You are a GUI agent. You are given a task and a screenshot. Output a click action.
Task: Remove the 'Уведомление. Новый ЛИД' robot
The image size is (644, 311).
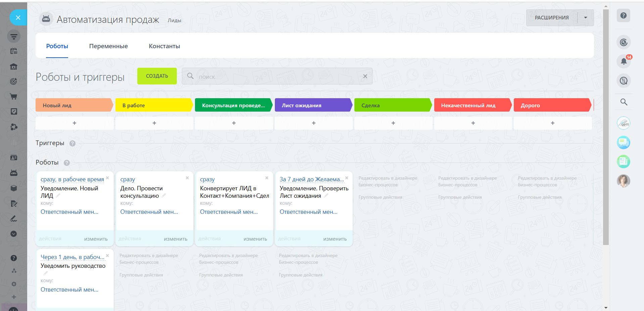[107, 178]
